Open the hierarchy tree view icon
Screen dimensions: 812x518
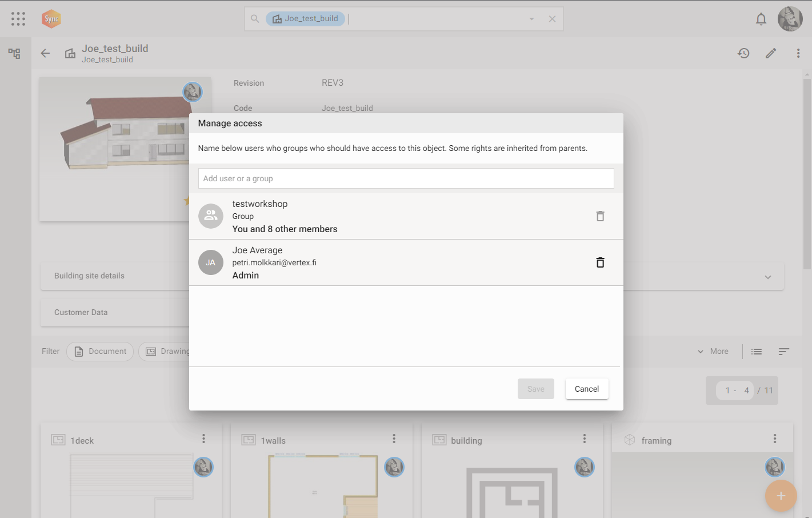click(x=14, y=53)
